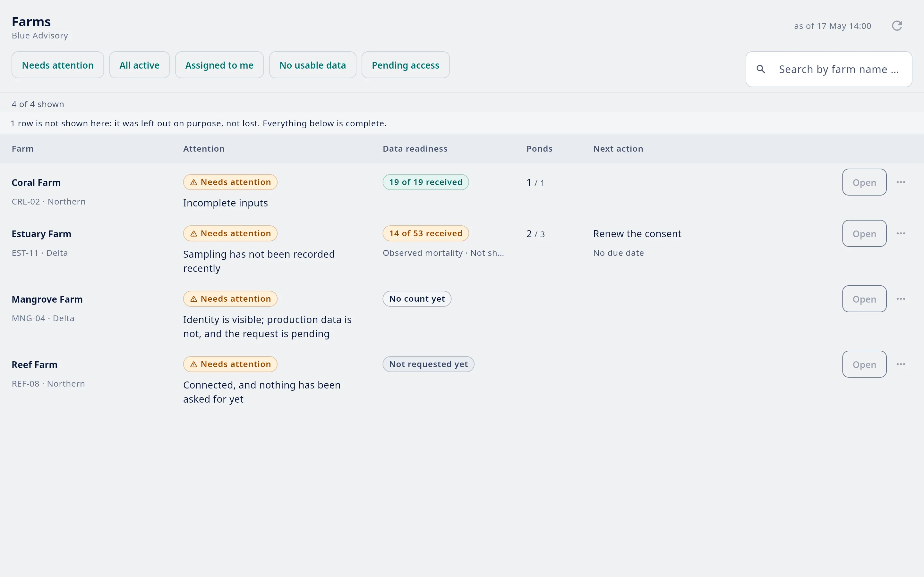This screenshot has width=924, height=577.
Task: Switch to the All active filter
Action: click(139, 65)
